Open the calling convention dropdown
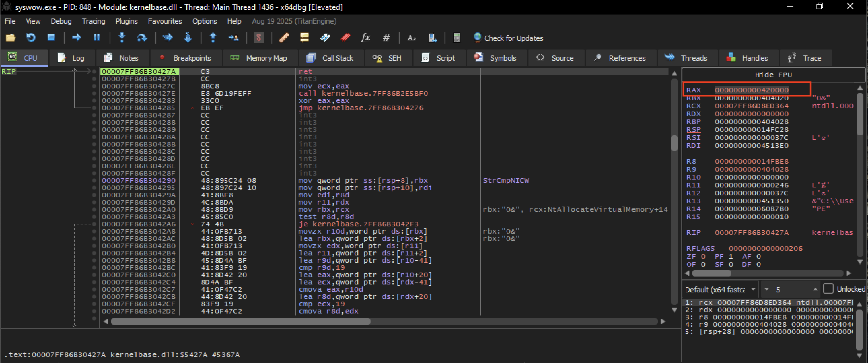 [x=720, y=289]
